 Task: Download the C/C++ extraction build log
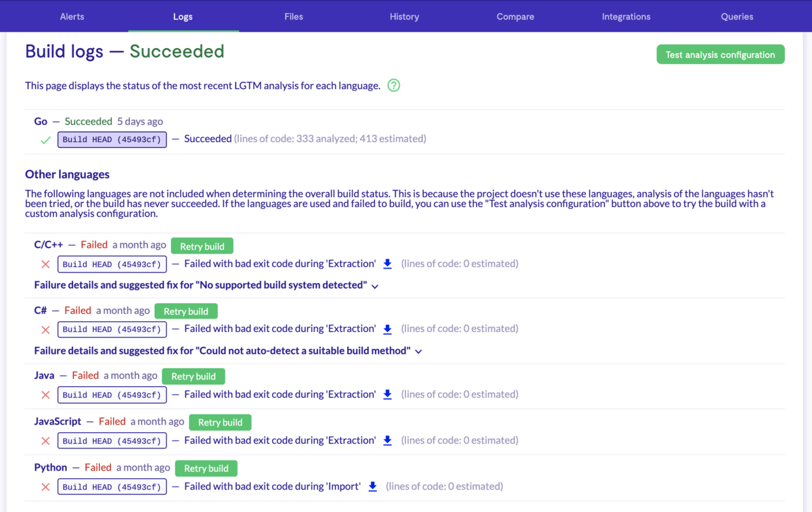[x=387, y=264]
